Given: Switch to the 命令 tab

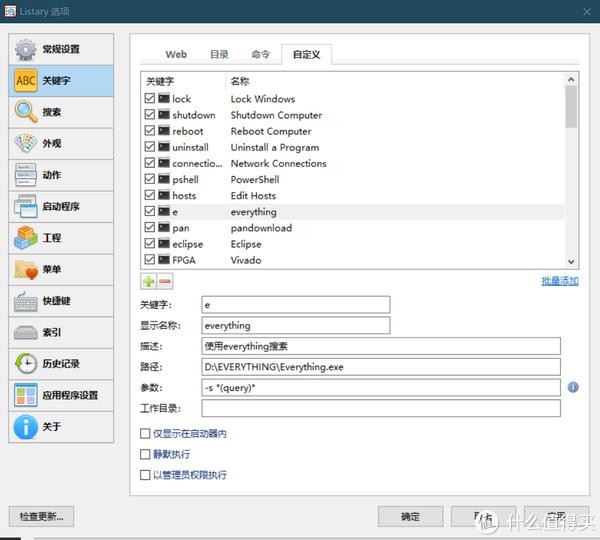Looking at the screenshot, I should click(261, 54).
